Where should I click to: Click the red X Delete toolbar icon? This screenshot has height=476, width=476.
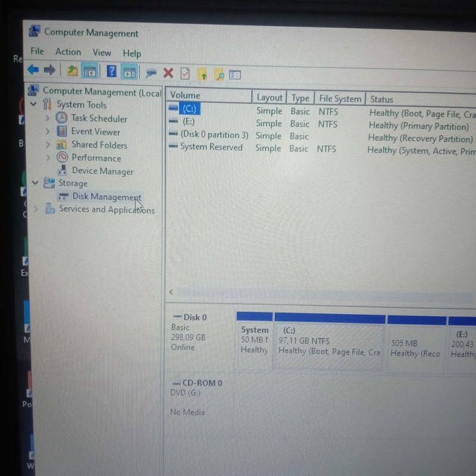click(x=168, y=73)
